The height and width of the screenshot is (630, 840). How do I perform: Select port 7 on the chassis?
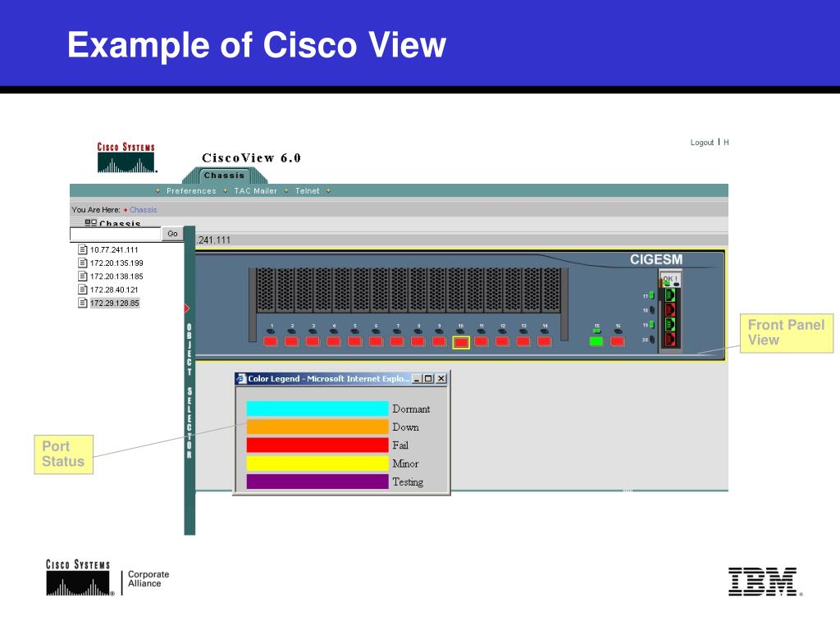click(x=397, y=341)
